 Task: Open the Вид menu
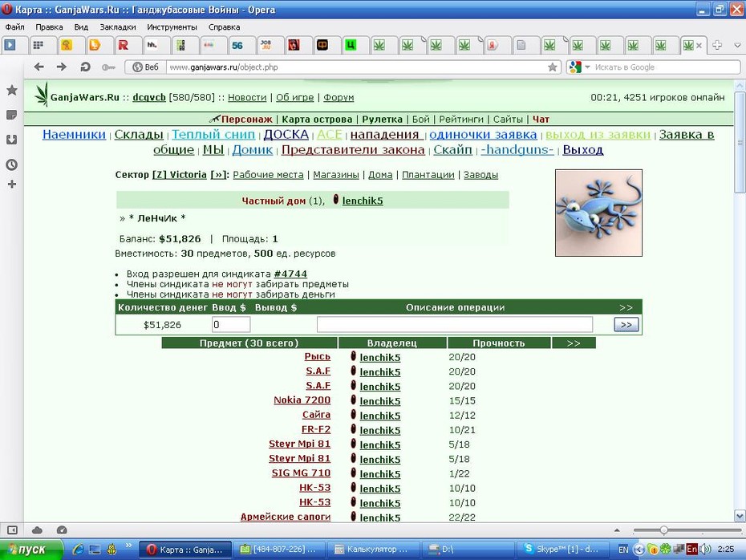(81, 27)
